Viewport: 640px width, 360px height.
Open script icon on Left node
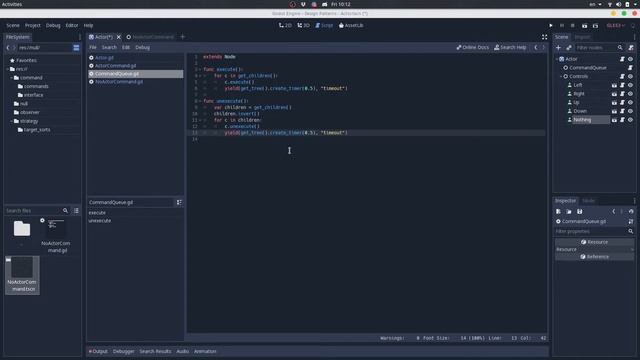622,85
